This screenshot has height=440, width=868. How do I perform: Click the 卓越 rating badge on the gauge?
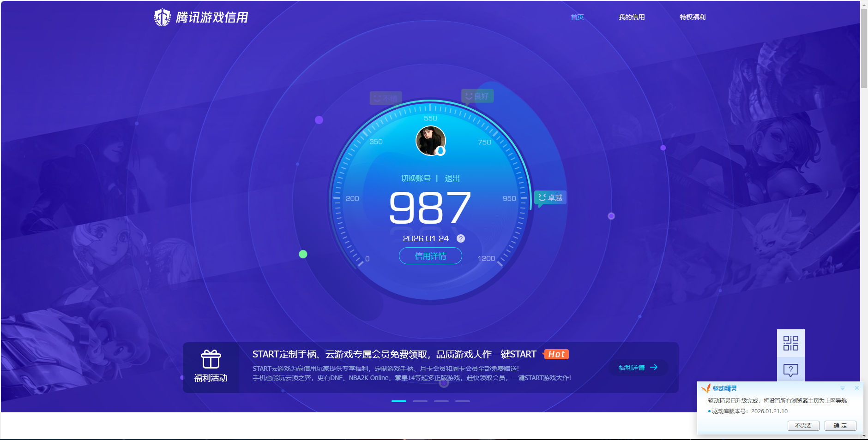[550, 197]
